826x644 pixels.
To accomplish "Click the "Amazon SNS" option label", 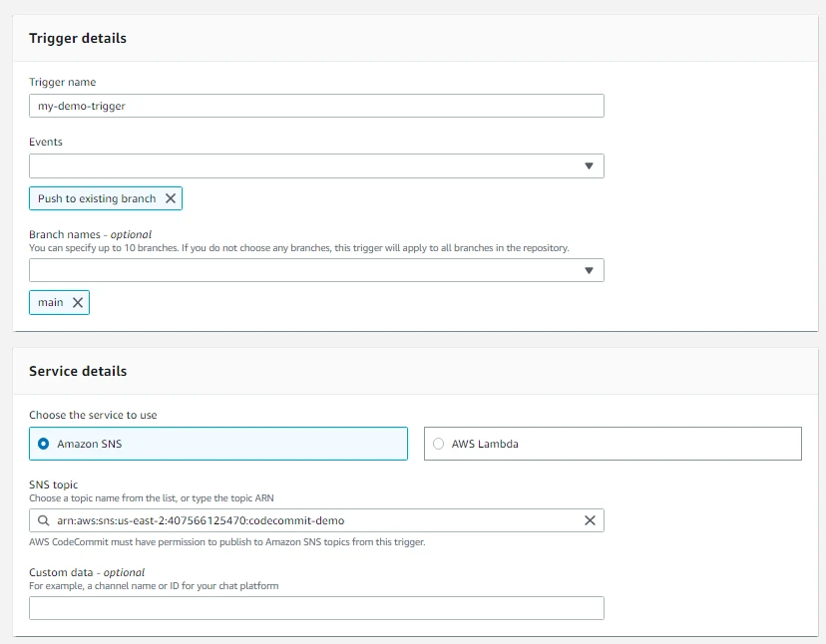I will pyautogui.click(x=90, y=444).
